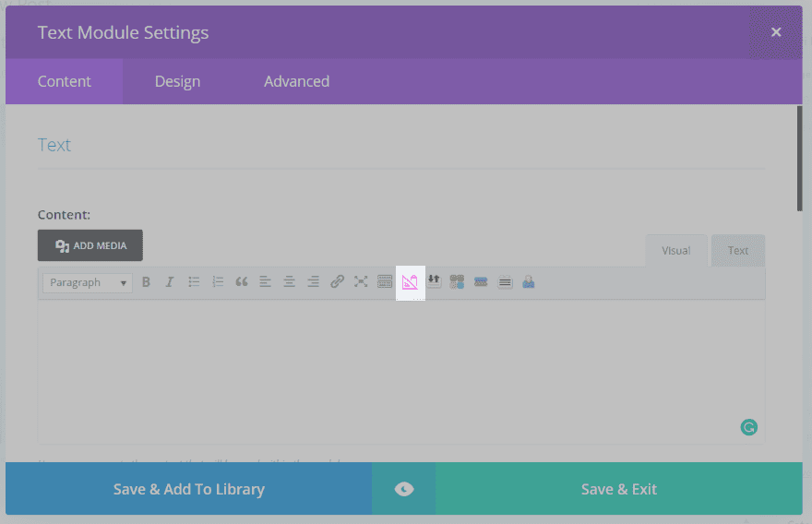Image resolution: width=812 pixels, height=524 pixels.
Task: Insert a numbered list
Action: click(218, 282)
